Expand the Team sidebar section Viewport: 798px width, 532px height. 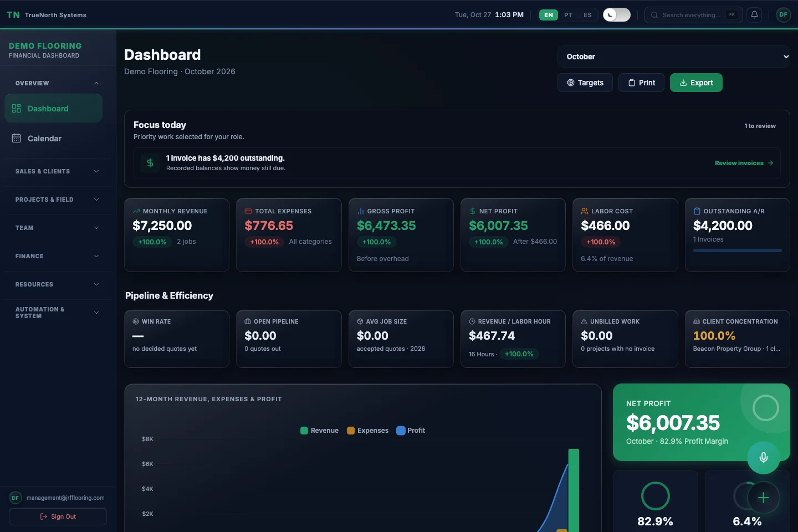tap(58, 228)
